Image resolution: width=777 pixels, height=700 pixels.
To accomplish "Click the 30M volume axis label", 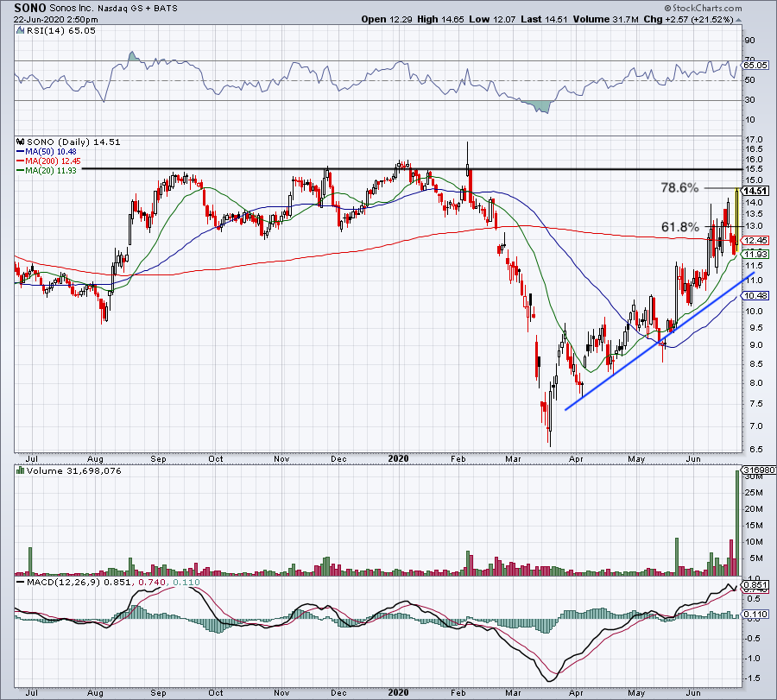I will (753, 476).
